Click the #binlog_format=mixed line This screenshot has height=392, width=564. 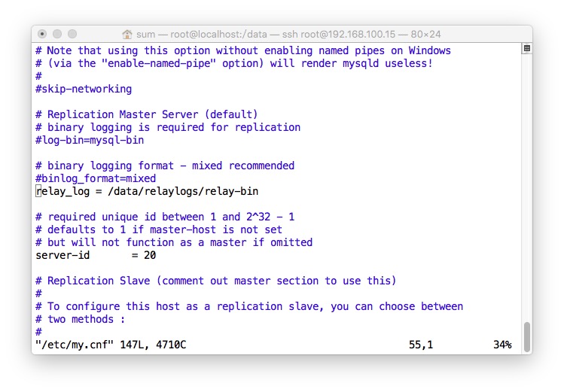click(x=96, y=178)
